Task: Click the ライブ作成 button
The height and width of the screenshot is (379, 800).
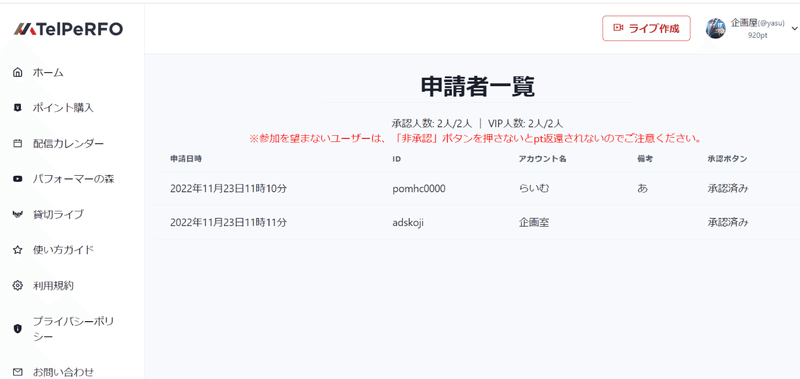Action: click(x=646, y=28)
